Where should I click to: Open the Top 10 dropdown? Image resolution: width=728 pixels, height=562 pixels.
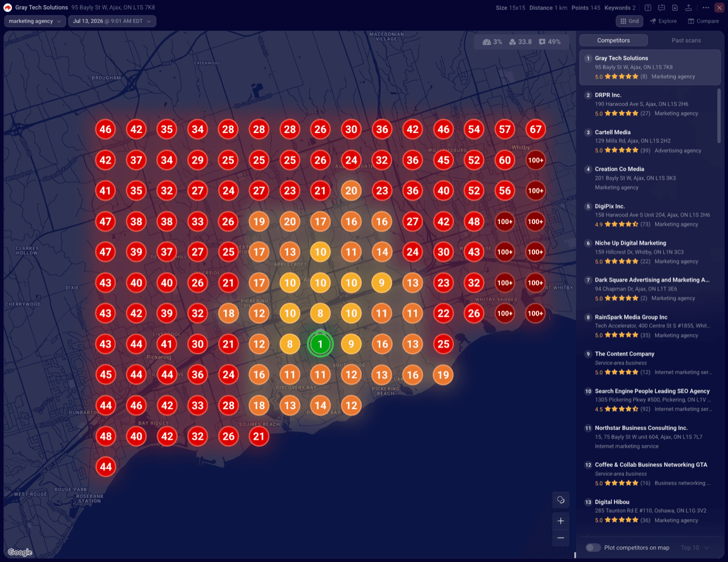(695, 548)
